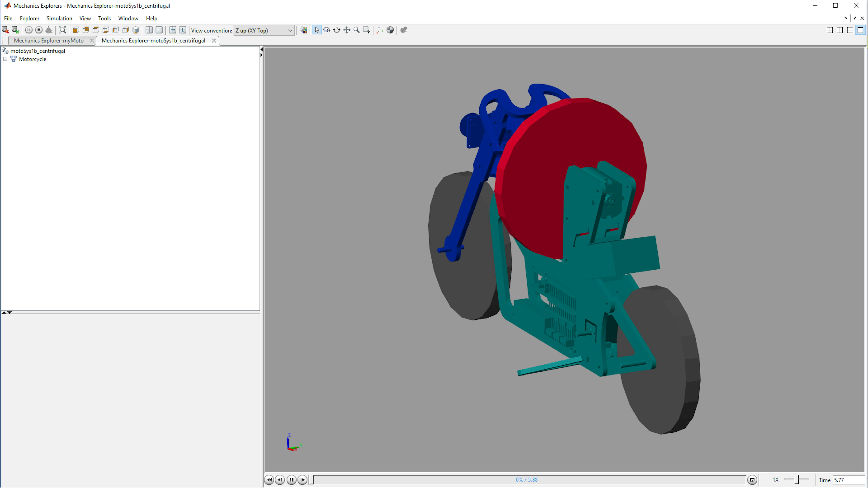Activate the zoom magnifier tool
This screenshot has width=868, height=488.
356,30
